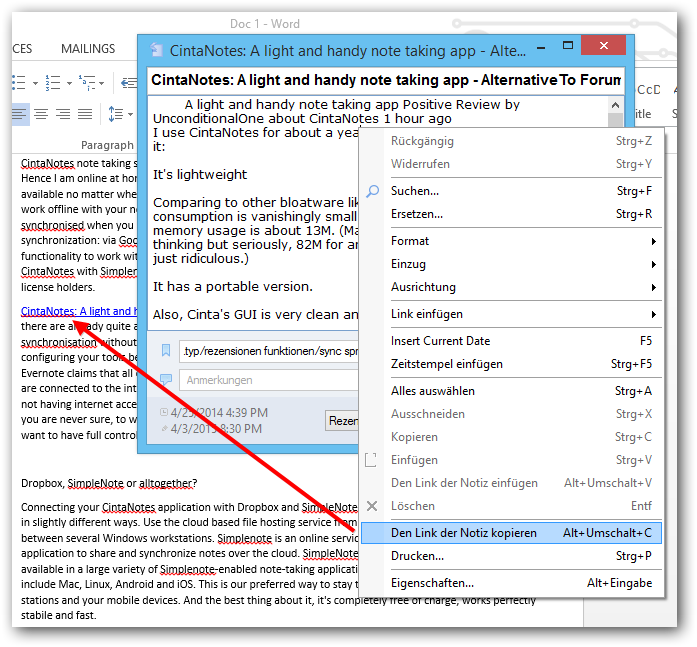
Task: Click Kopieren in context menu
Action: (511, 437)
